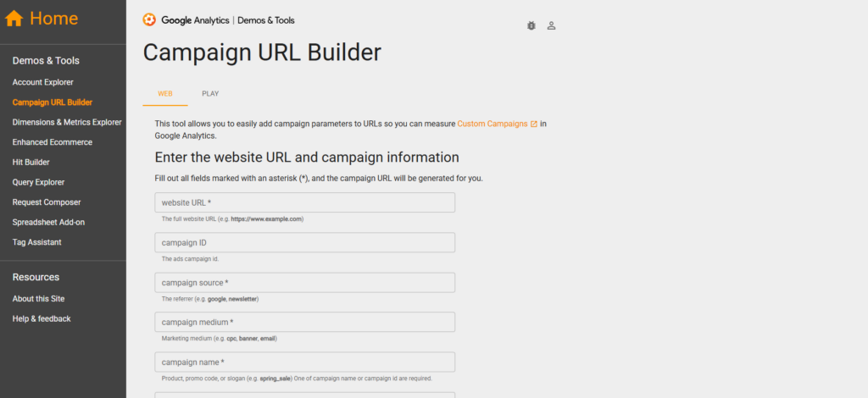Open Tag Assistant page

36,242
